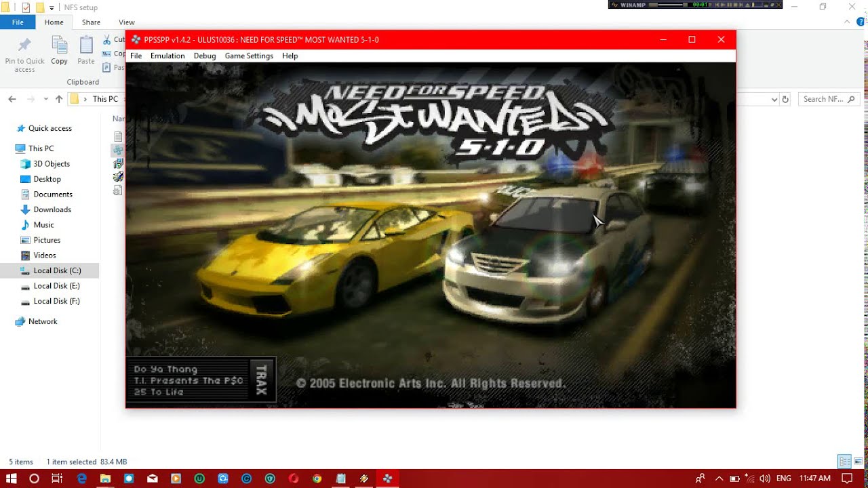Open the Debug menu in PPSSPP

coord(205,56)
